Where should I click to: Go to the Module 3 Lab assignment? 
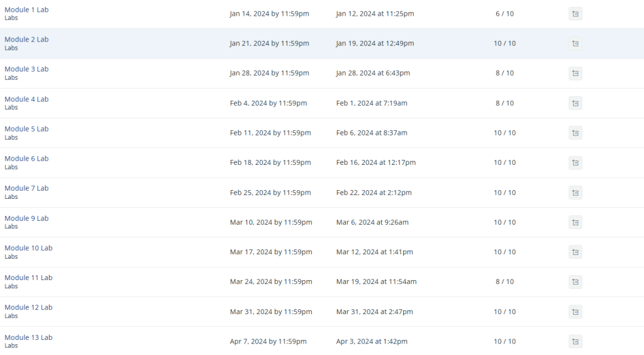pos(26,69)
